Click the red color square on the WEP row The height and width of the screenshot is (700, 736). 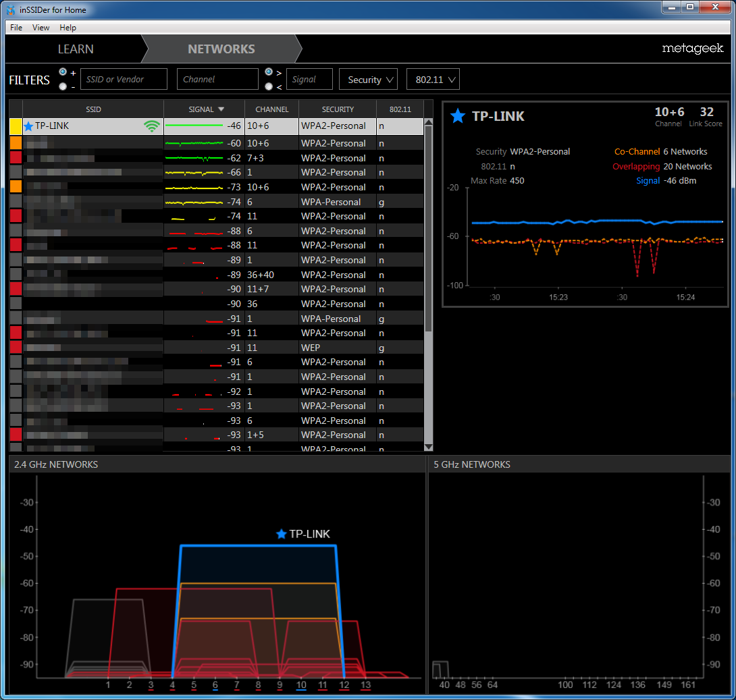coord(16,347)
